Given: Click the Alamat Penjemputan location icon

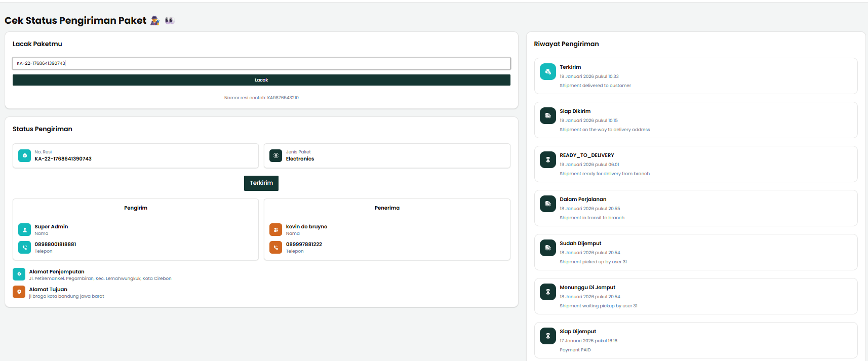Looking at the screenshot, I should click(x=19, y=274).
